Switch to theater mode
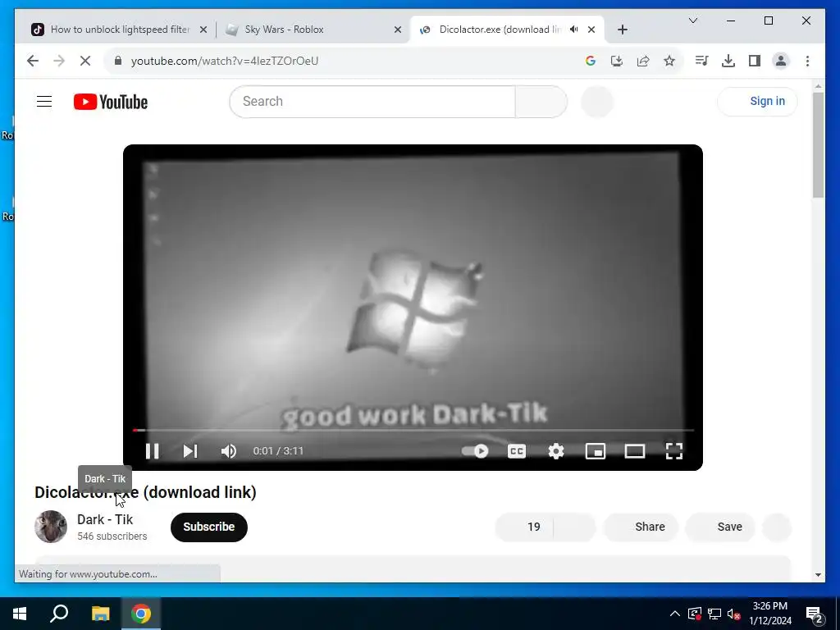The height and width of the screenshot is (630, 840). click(635, 451)
